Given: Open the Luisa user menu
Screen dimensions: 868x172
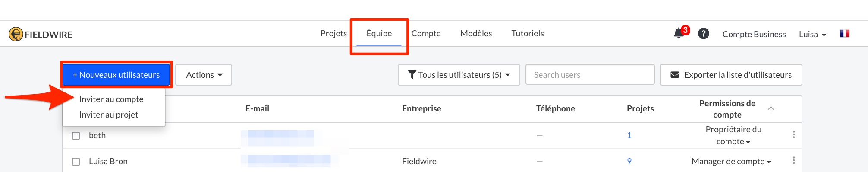Looking at the screenshot, I should click(x=812, y=34).
